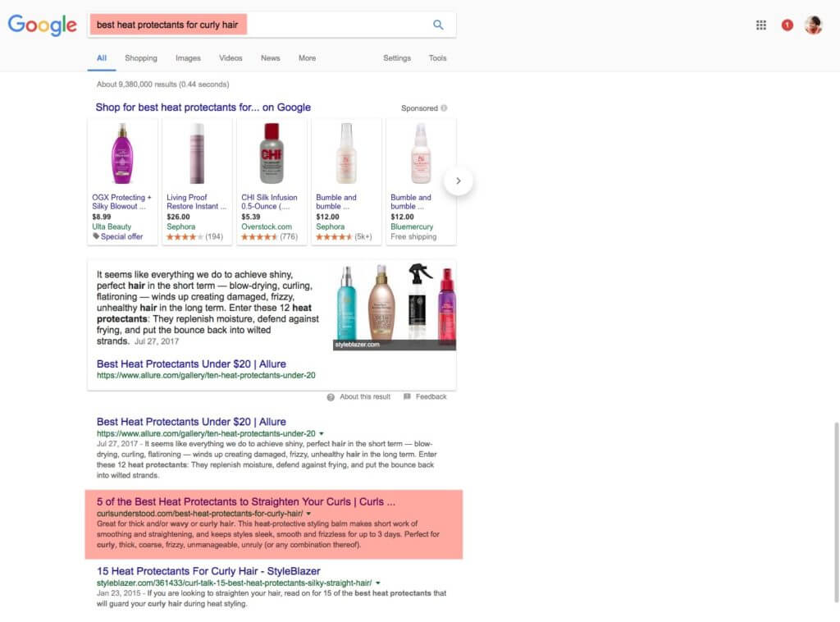
Task: Show next shopping results with carousel arrow
Action: [x=459, y=181]
